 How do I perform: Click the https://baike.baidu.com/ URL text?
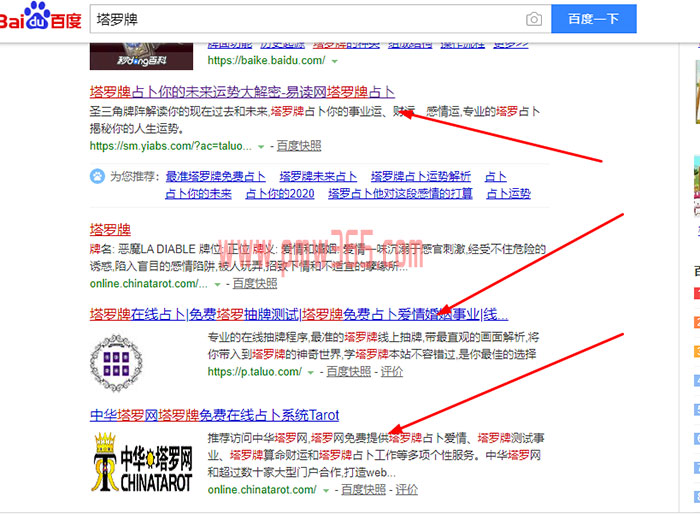coord(267,60)
